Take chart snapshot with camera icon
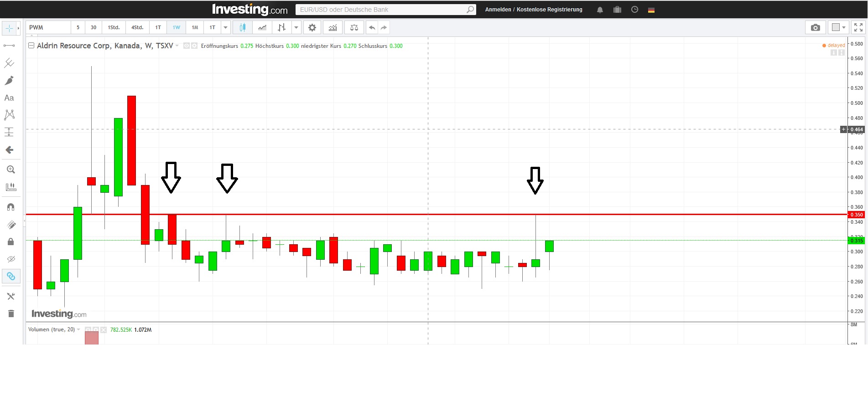 pyautogui.click(x=816, y=27)
